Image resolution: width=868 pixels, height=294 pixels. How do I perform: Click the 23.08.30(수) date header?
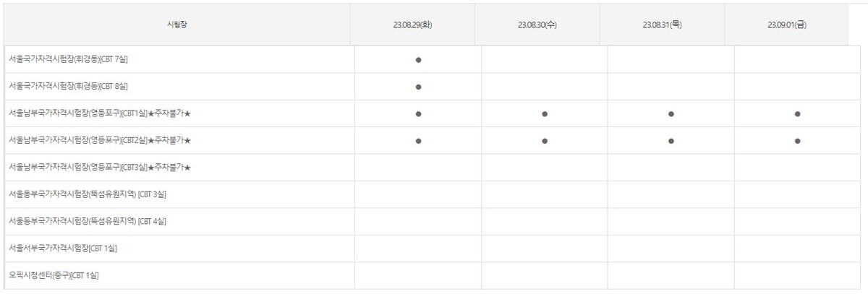(537, 25)
